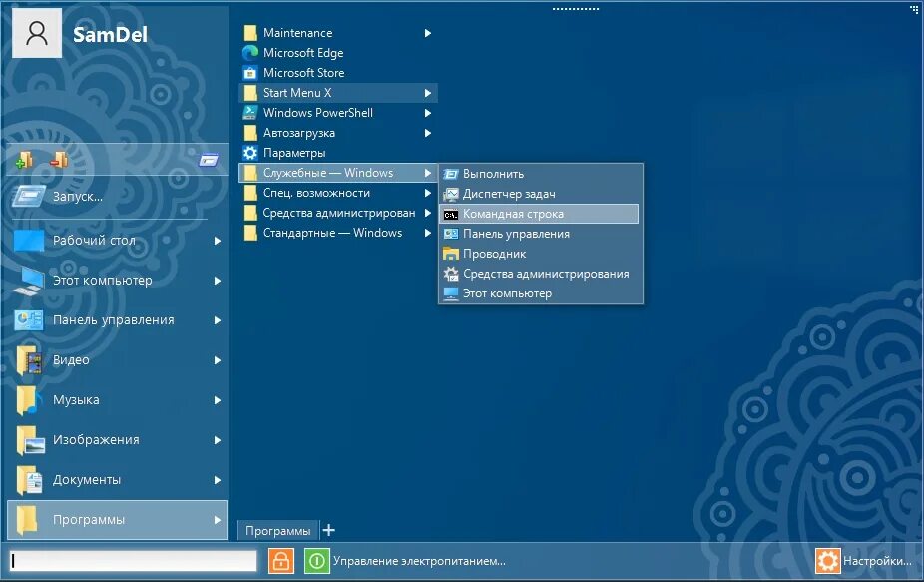Click the dotted drag handle at top
The height and width of the screenshot is (582, 924).
tap(576, 9)
